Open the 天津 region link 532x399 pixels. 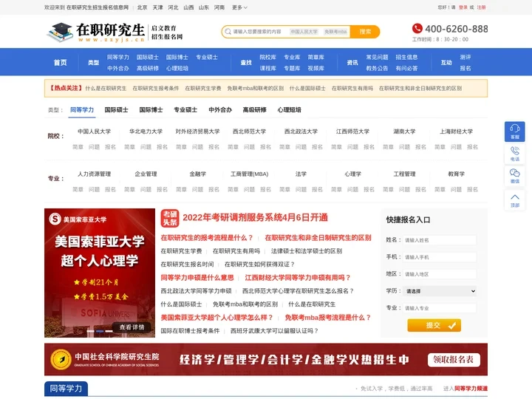157,7
